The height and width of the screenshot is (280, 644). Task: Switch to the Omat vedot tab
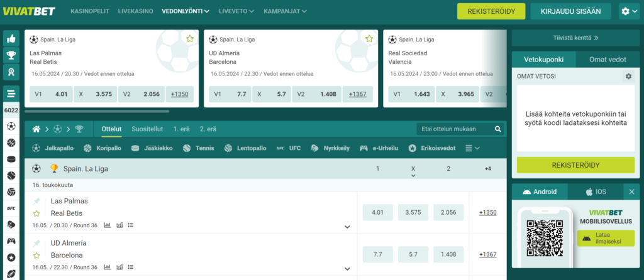pyautogui.click(x=607, y=59)
